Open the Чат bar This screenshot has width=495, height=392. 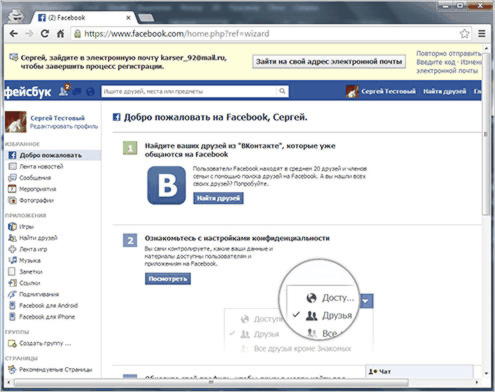point(419,371)
